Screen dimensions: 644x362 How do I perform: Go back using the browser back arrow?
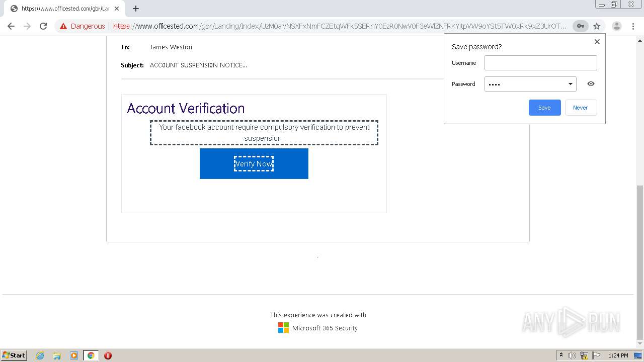click(x=11, y=26)
